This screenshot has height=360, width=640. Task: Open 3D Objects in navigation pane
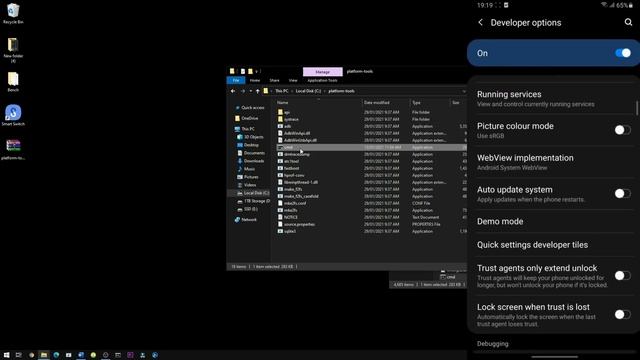coord(251,137)
